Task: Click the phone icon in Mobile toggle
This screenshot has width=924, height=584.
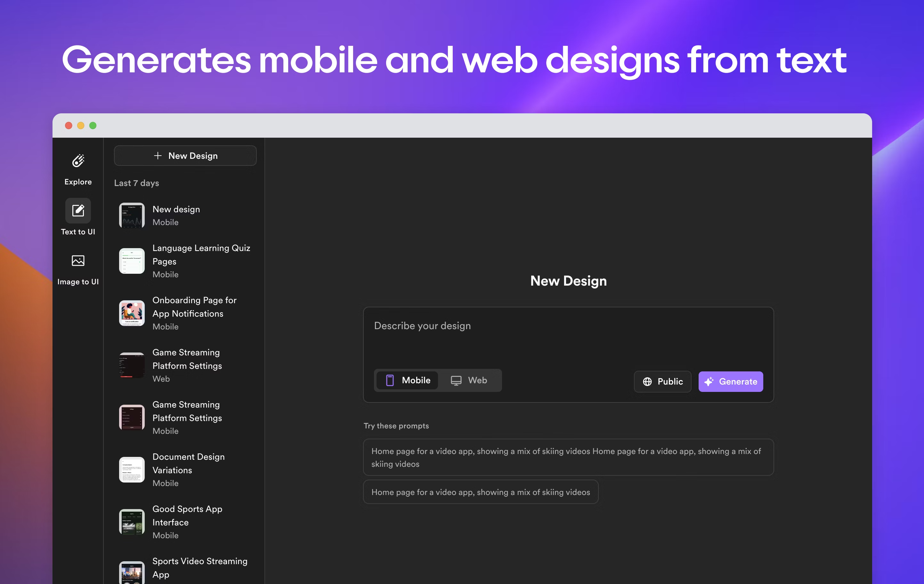Action: 389,380
